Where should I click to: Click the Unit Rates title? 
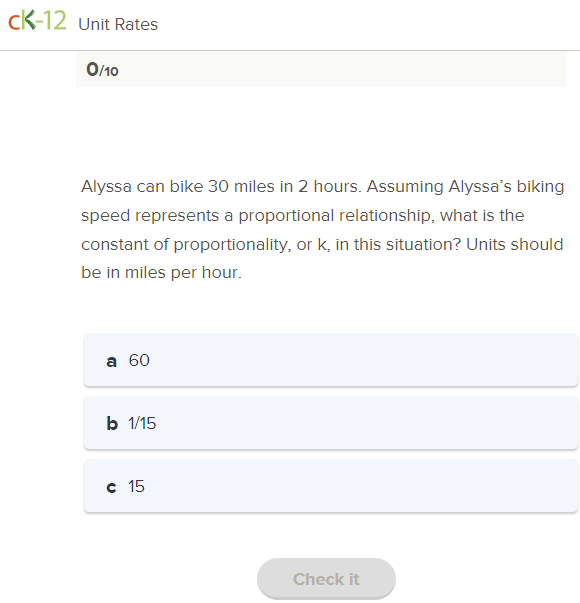pyautogui.click(x=118, y=24)
